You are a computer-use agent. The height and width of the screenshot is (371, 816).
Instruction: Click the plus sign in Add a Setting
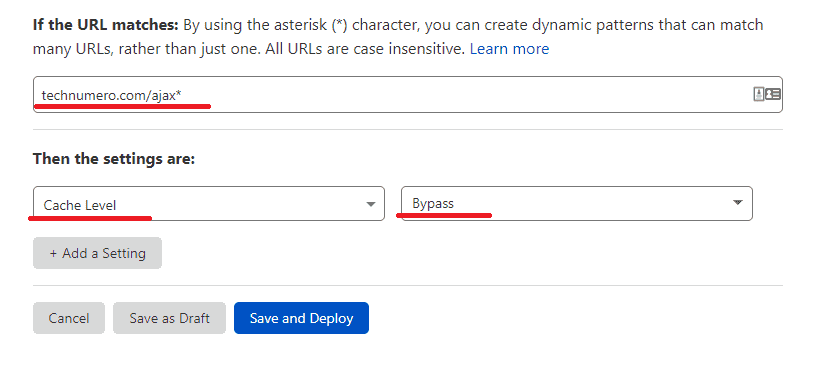[53, 254]
